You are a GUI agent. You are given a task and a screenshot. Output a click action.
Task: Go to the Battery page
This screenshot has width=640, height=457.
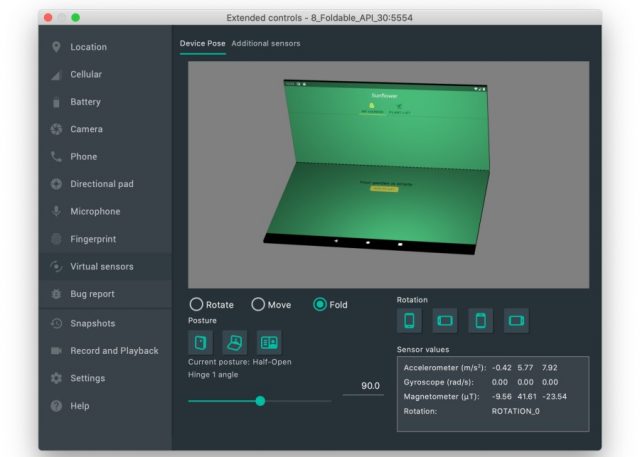(x=105, y=102)
